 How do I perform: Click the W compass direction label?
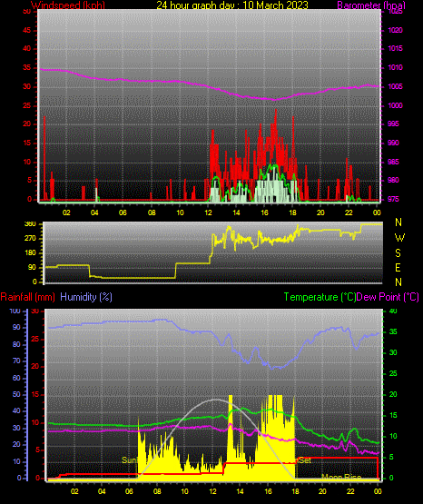tap(399, 238)
